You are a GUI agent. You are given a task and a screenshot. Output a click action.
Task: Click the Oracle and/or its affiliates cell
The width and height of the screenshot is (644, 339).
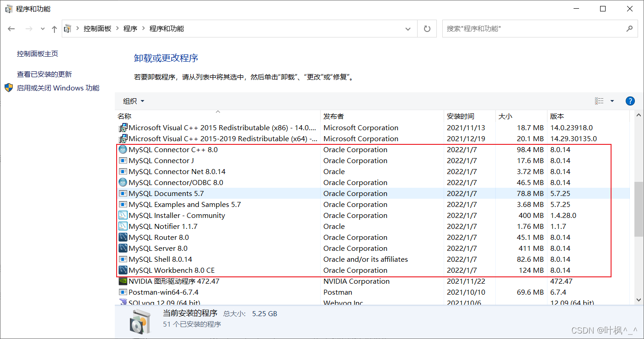pyautogui.click(x=365, y=260)
